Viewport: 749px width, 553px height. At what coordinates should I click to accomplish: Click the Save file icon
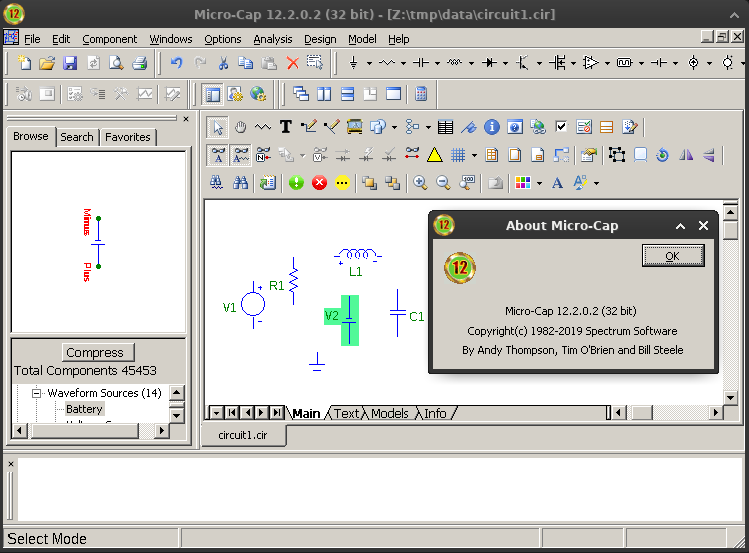coord(70,63)
